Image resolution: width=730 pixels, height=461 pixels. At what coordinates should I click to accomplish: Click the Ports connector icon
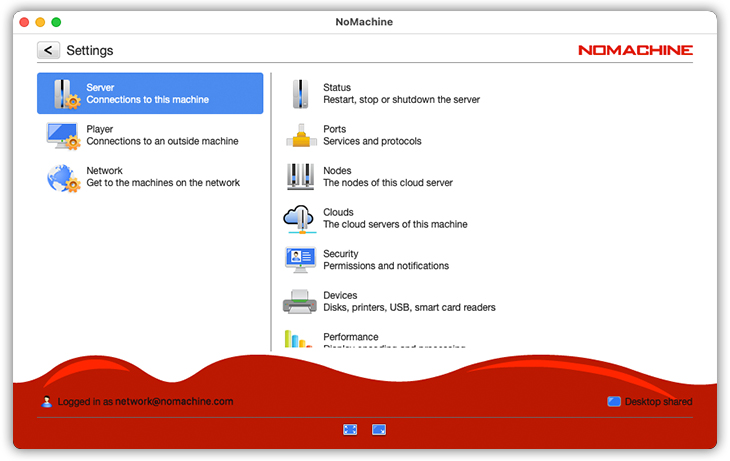click(x=300, y=135)
